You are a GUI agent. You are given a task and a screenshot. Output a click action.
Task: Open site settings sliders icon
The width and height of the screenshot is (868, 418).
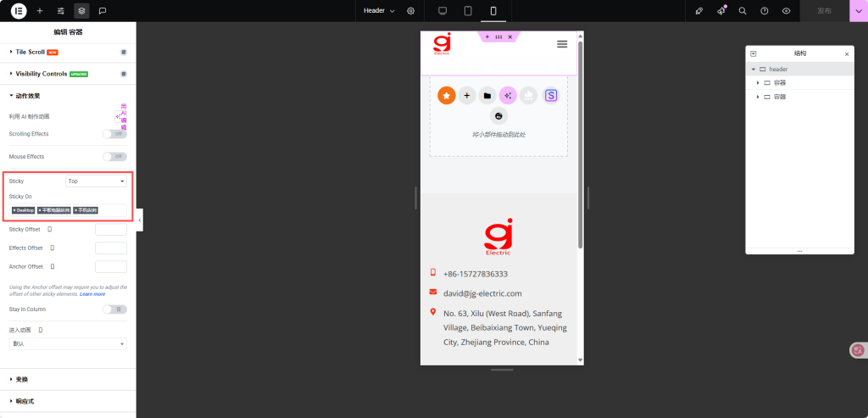(x=61, y=11)
